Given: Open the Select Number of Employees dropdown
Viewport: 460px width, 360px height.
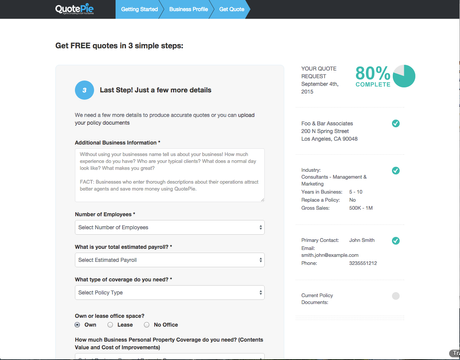Looking at the screenshot, I should click(x=170, y=227).
